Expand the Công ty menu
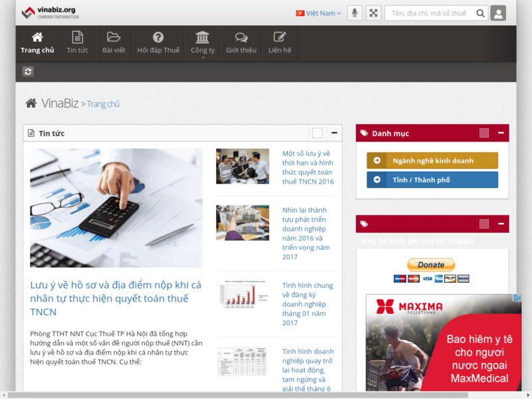The image size is (532, 399). [202, 44]
